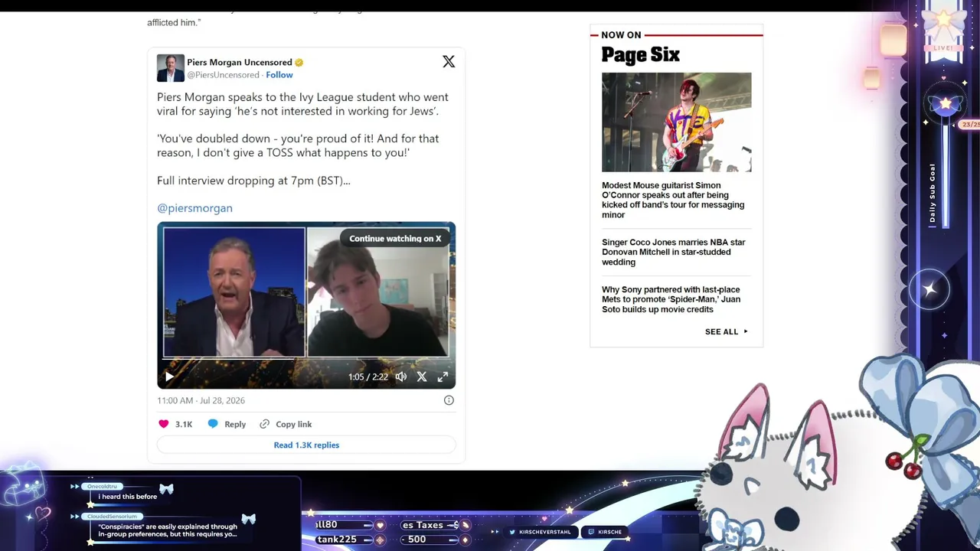Like the tweet with heart icon
Screen dimensions: 980x551
pos(163,424)
